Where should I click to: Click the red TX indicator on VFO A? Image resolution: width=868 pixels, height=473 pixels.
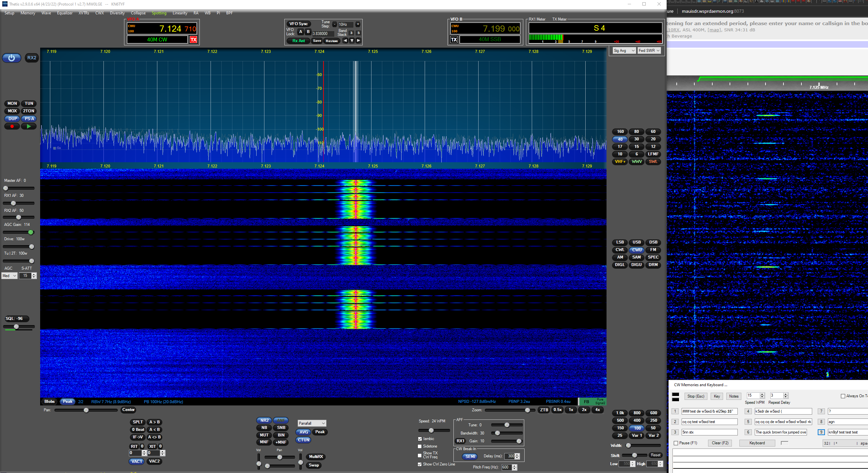[193, 40]
